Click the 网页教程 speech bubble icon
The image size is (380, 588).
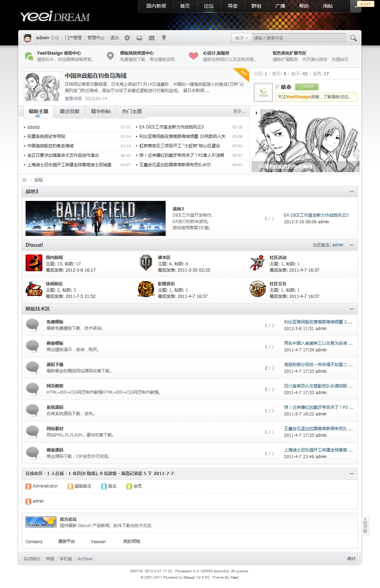click(x=33, y=389)
